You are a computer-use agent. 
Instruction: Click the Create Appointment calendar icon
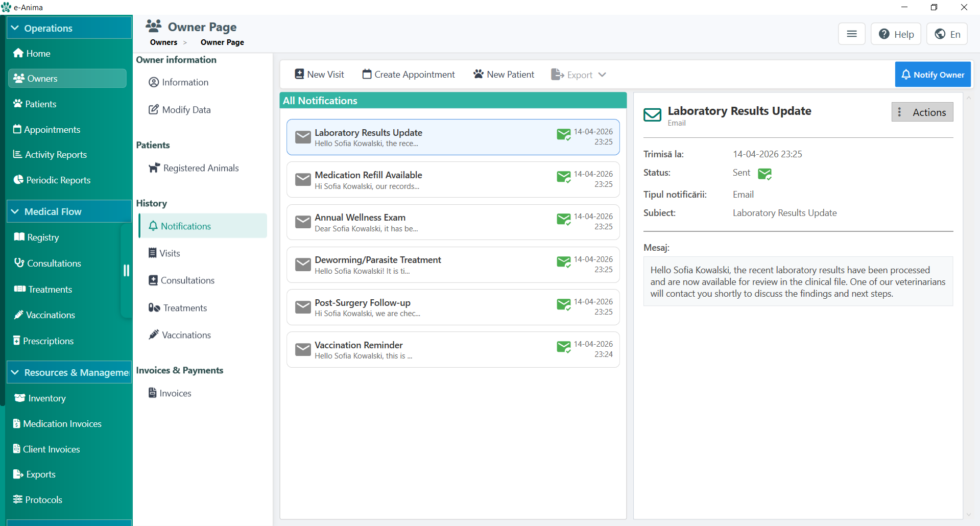[x=367, y=74]
